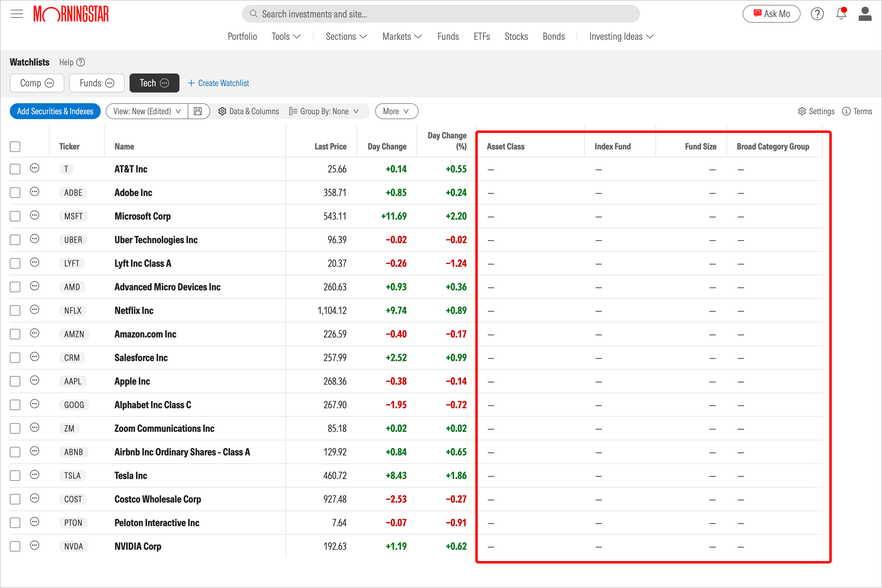Image resolution: width=882 pixels, height=588 pixels.
Task: Check the Amazon.com Inc row checkbox
Action: pyautogui.click(x=15, y=334)
